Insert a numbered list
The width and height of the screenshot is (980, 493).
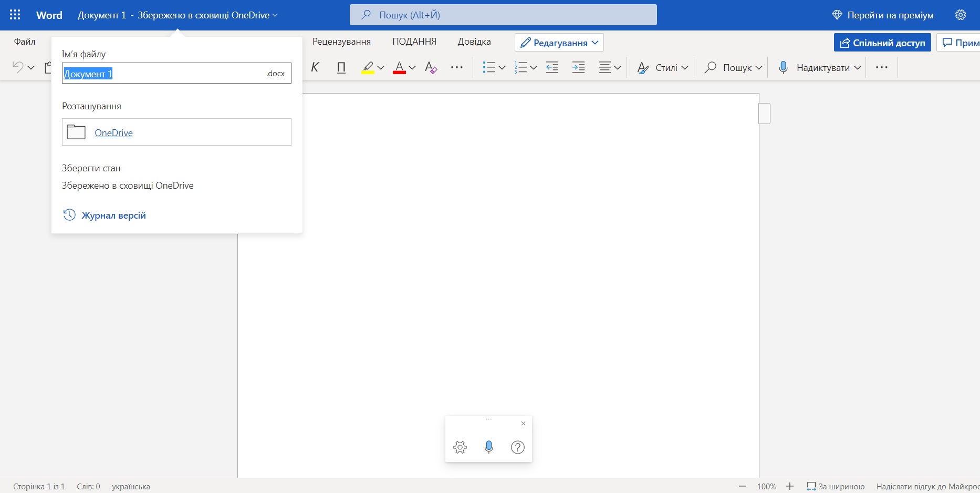(520, 67)
